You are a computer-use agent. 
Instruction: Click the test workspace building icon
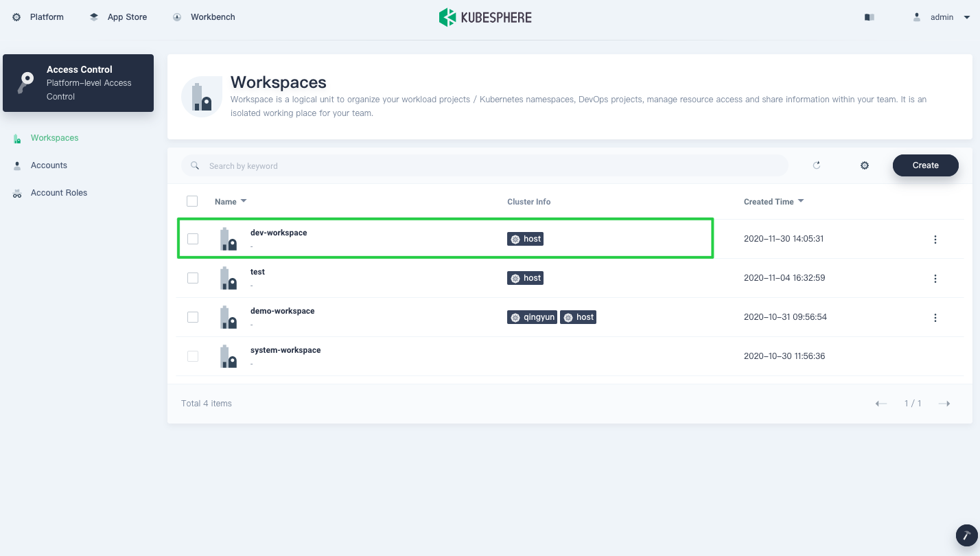228,278
